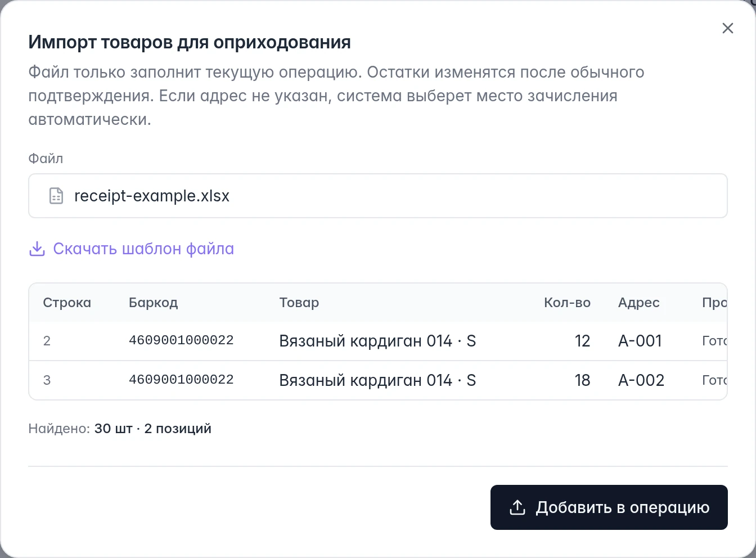The height and width of the screenshot is (558, 756).
Task: Click quantity 18 cell
Action: (x=582, y=380)
